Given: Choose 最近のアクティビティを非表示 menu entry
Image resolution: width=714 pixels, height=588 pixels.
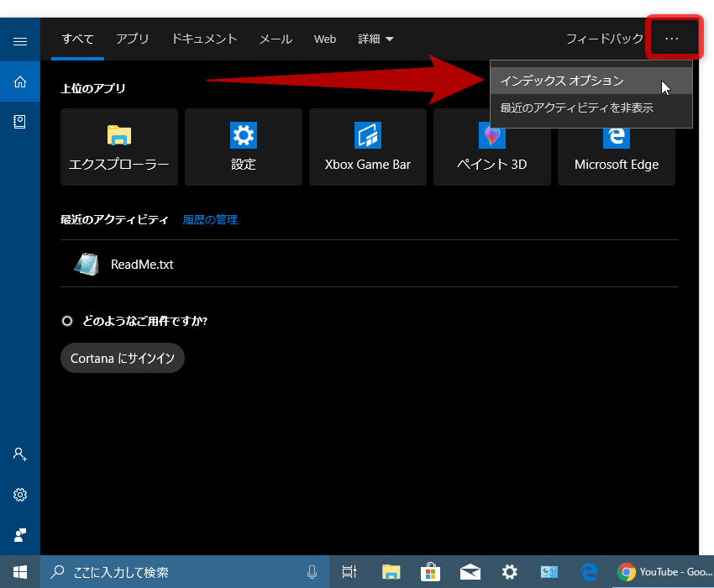Looking at the screenshot, I should point(591,108).
